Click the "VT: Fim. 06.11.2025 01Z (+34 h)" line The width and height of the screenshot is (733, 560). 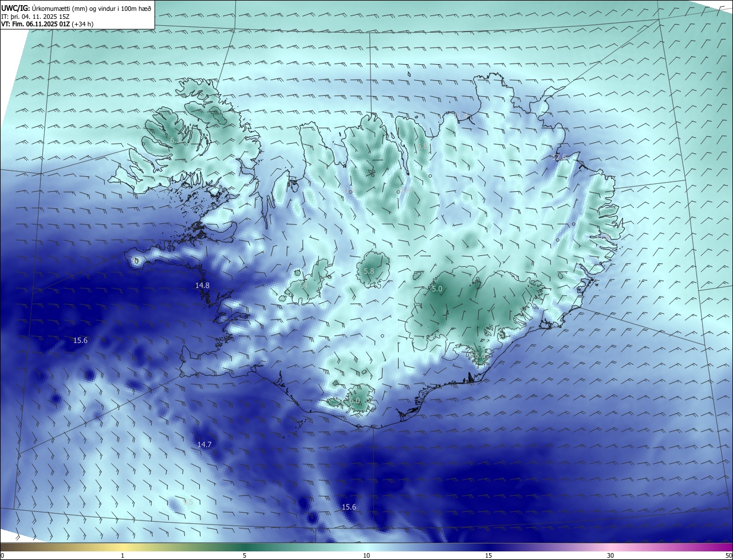[47, 24]
